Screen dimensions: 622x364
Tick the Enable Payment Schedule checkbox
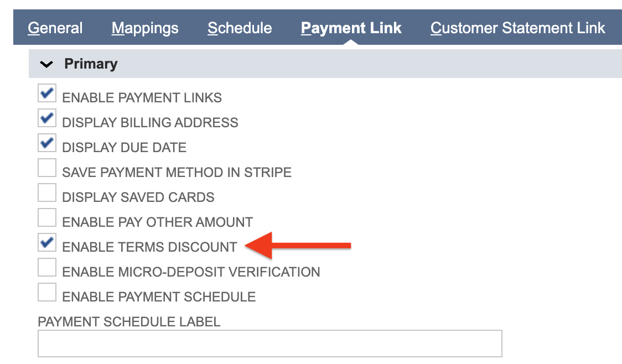pos(47,292)
